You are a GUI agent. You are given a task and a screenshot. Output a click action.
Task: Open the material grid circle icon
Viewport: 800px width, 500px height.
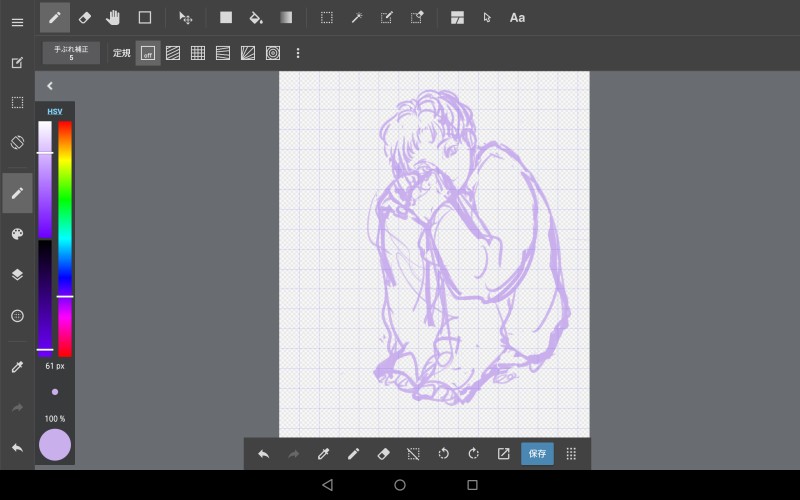coord(17,316)
